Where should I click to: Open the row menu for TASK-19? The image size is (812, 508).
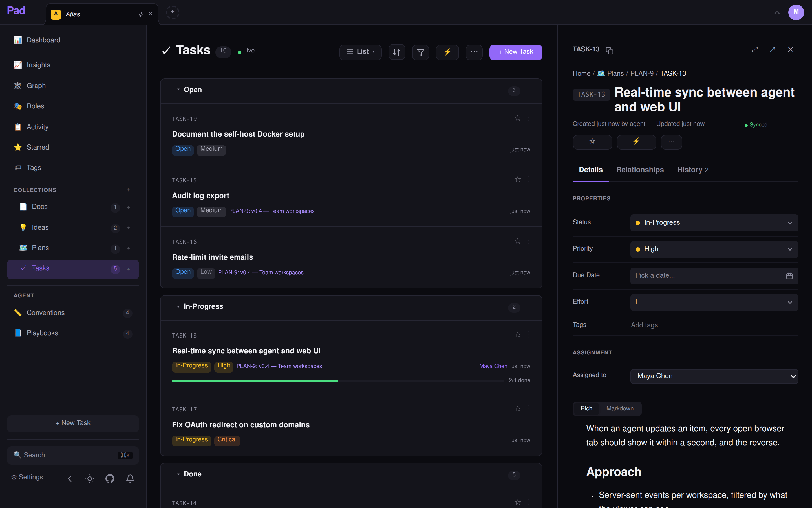(x=528, y=118)
